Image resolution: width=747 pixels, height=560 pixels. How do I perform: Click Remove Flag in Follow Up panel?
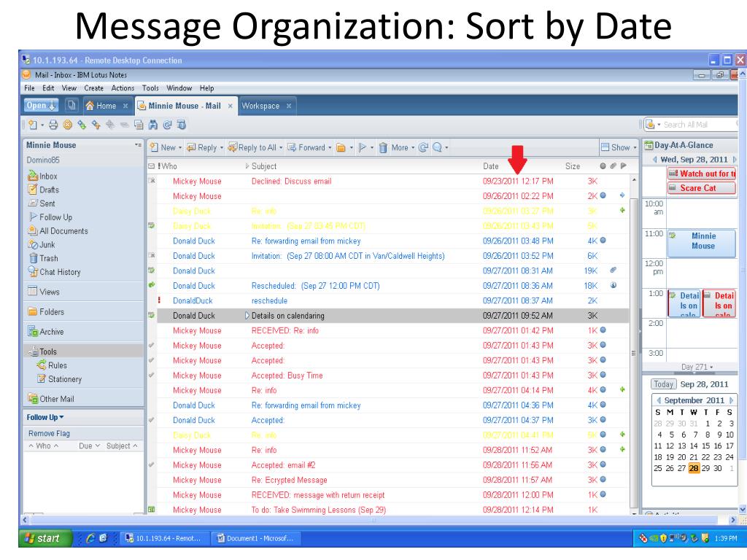(x=49, y=433)
